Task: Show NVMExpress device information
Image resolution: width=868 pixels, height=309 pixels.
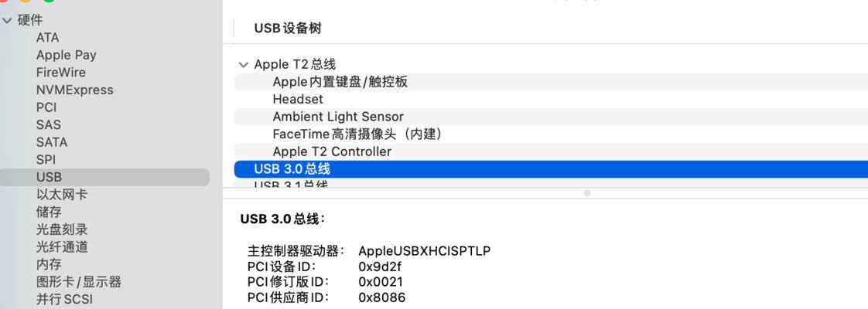Action: click(75, 90)
